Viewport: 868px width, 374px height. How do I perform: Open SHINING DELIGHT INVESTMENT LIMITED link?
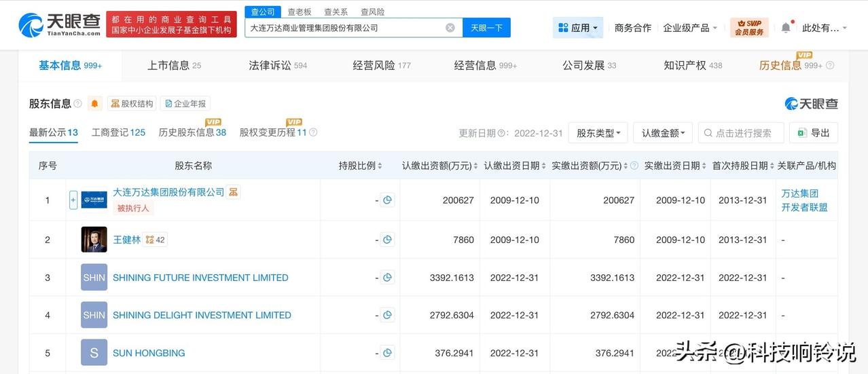coord(202,315)
